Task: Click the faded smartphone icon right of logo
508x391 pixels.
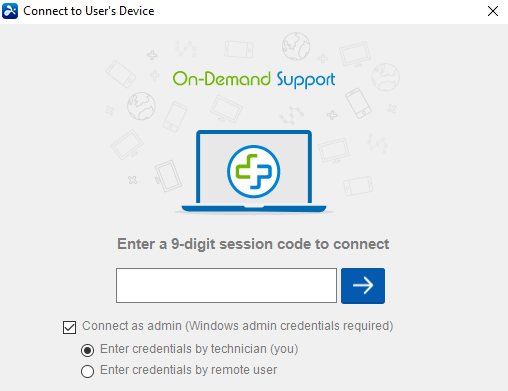Action: 358,103
